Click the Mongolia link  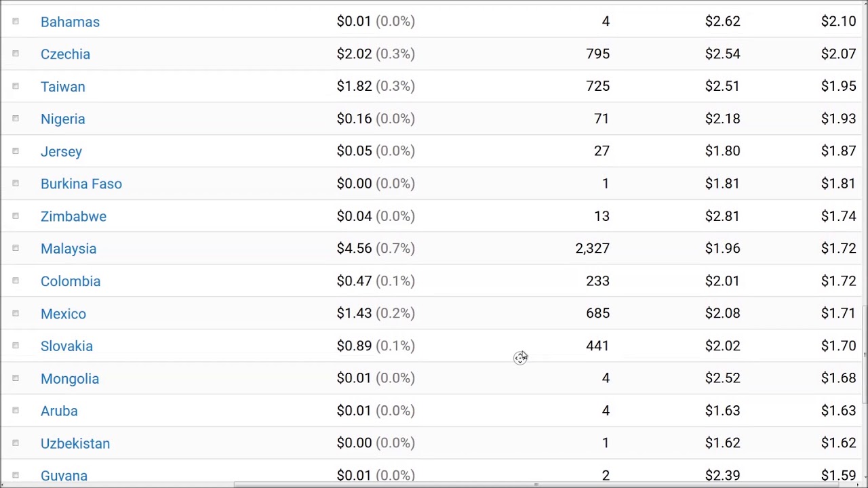click(70, 379)
